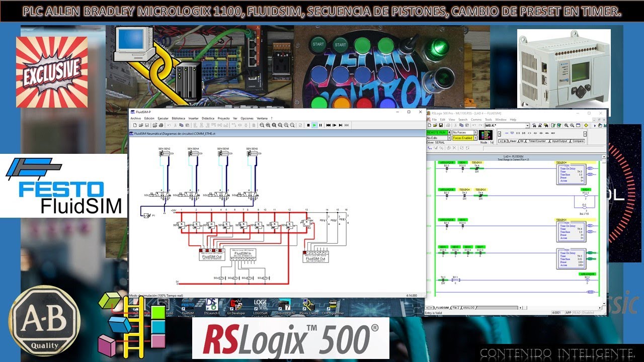Viewport: 644px width, 362px height.
Task: Click the FluidSIM In block in diagram
Action: click(243, 255)
